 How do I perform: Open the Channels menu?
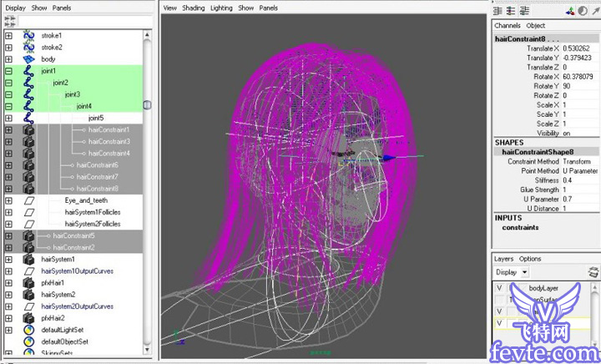[508, 26]
